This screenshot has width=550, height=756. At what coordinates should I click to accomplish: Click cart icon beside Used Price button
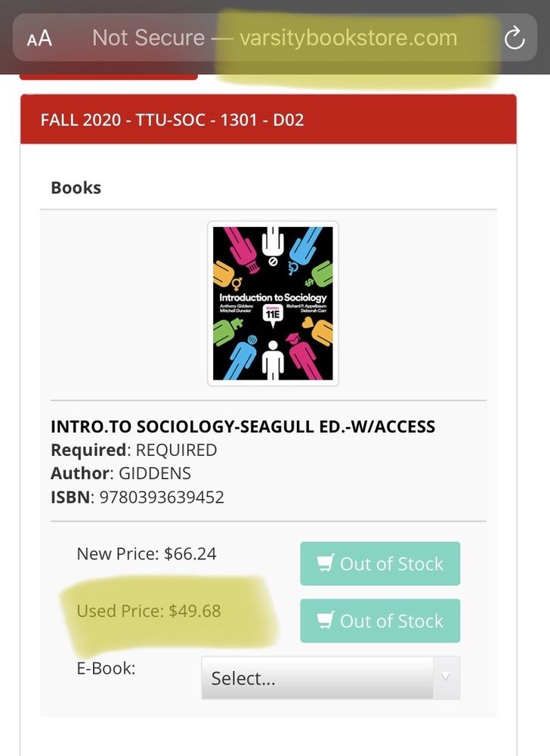326,621
